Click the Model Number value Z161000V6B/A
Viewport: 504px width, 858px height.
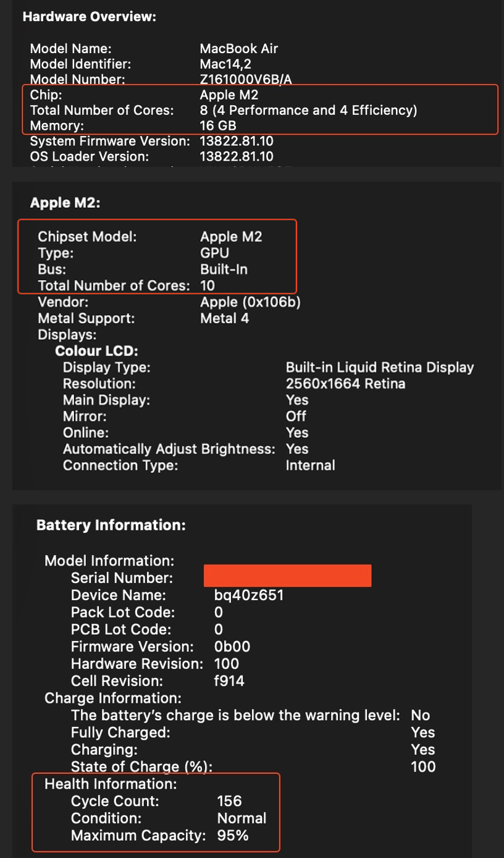point(246,79)
